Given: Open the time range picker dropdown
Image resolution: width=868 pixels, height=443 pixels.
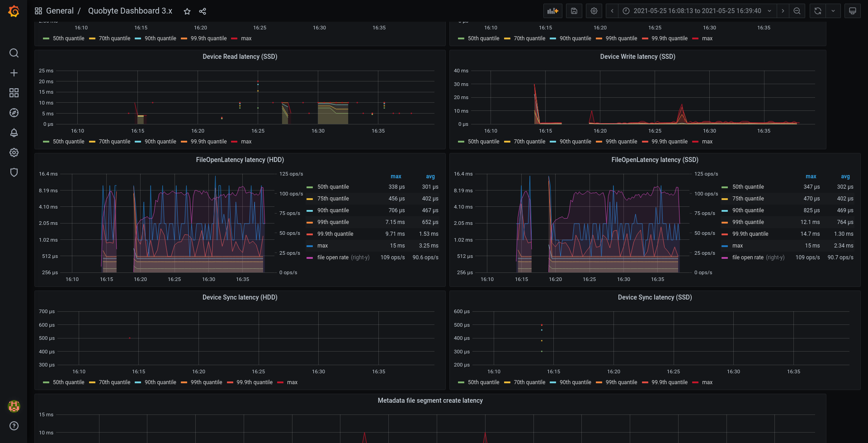Looking at the screenshot, I should pos(697,11).
